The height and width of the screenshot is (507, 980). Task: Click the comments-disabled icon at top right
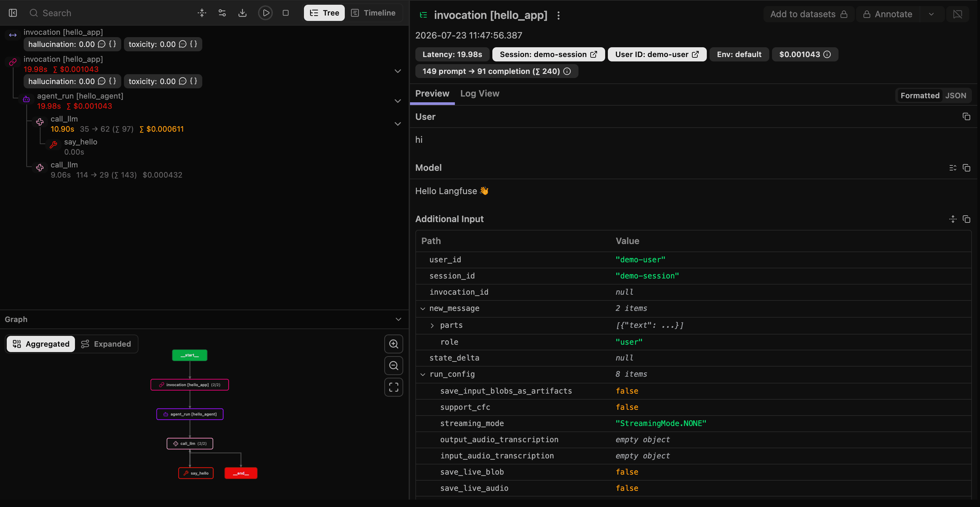pyautogui.click(x=958, y=14)
